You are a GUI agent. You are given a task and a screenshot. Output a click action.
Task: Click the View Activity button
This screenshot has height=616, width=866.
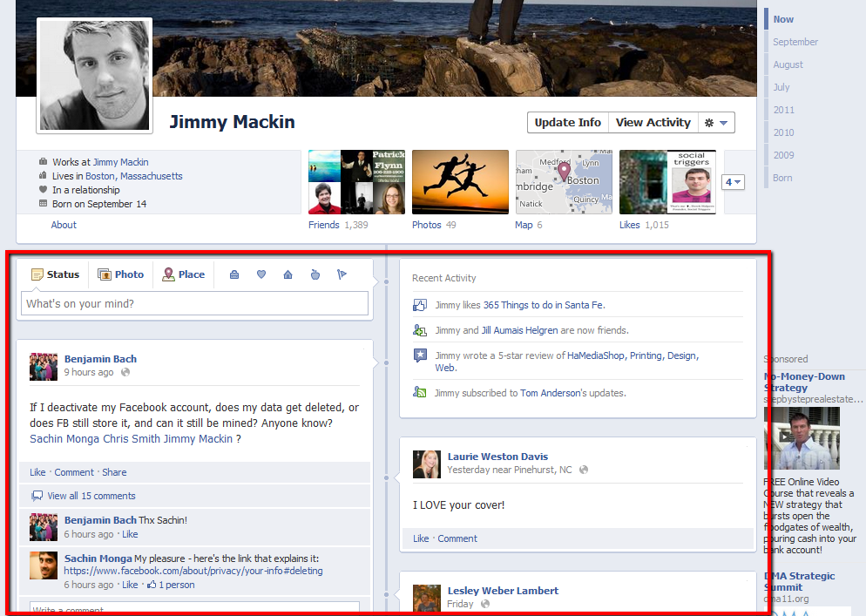point(653,123)
